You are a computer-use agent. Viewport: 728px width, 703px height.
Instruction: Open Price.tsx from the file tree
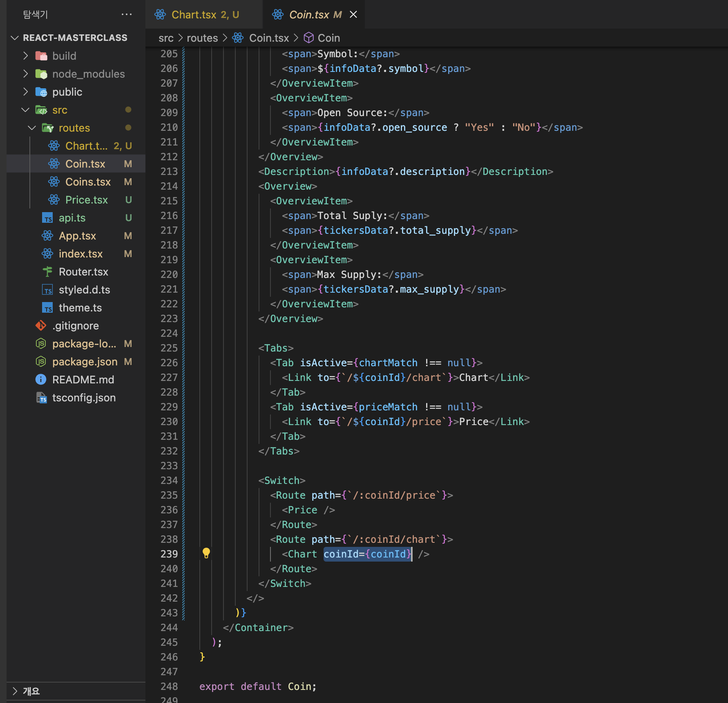86,200
